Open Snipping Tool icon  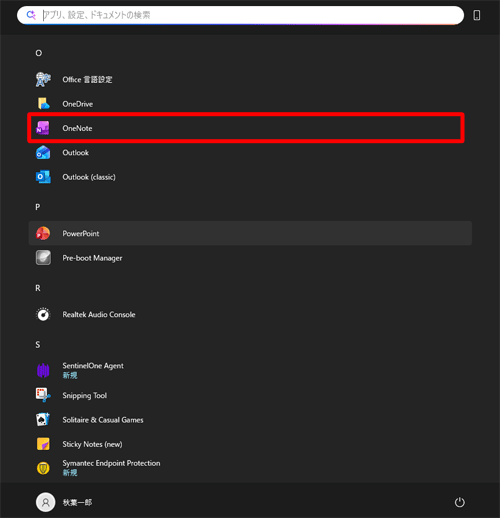coord(43,395)
